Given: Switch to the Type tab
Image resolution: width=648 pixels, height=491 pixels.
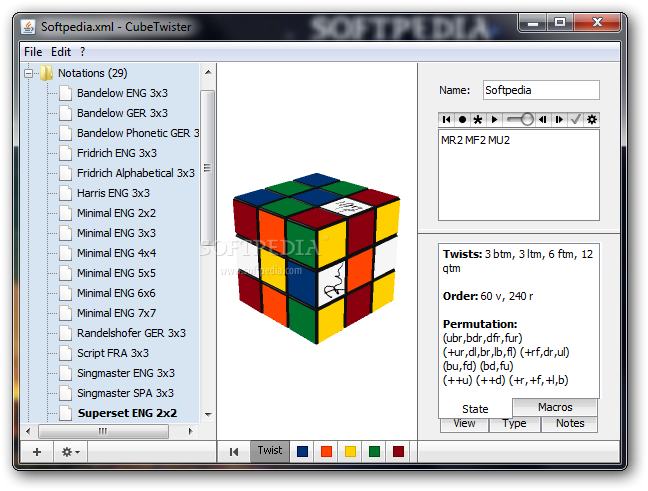Looking at the screenshot, I should [x=515, y=424].
